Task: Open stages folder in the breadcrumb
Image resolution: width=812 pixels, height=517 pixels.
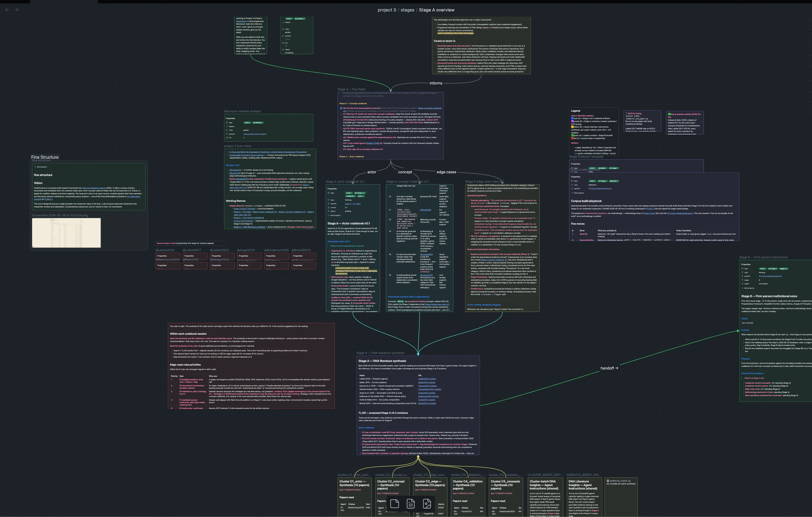Action: [407, 10]
